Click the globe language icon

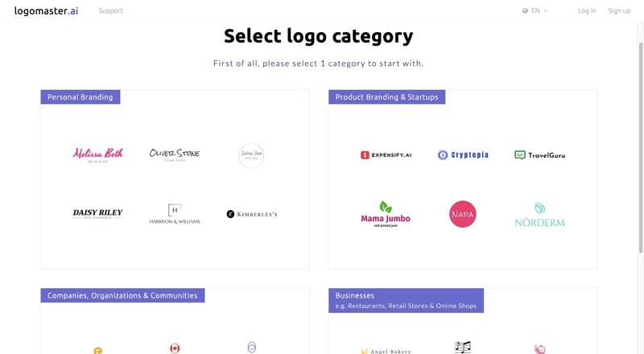[x=525, y=10]
